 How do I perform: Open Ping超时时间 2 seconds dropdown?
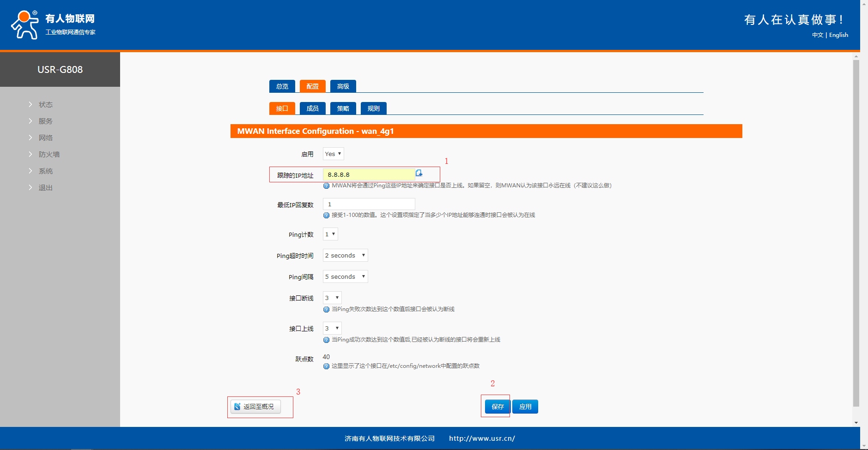[345, 255]
